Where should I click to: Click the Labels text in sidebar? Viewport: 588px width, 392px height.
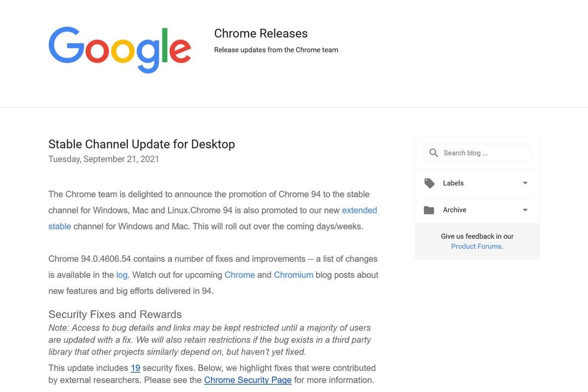[x=453, y=183]
